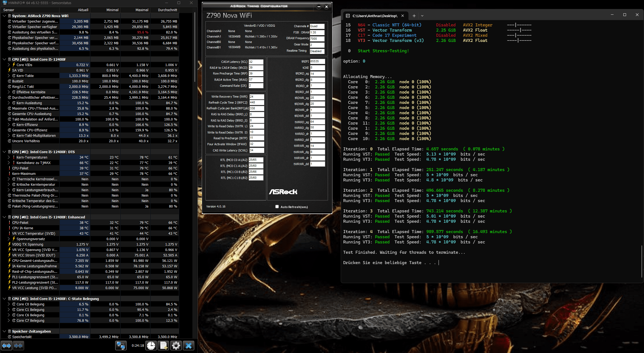
Task: Open HWiNFO sensor settings gear
Action: pos(176,346)
